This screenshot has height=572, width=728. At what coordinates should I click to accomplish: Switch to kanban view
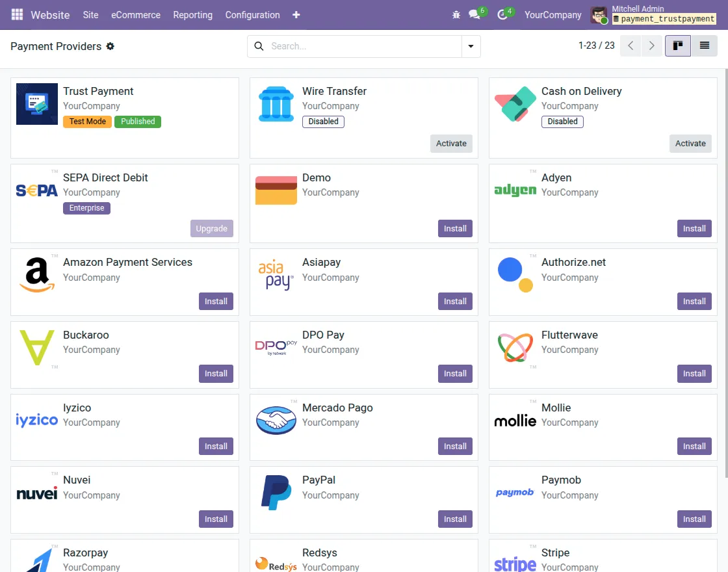point(677,45)
